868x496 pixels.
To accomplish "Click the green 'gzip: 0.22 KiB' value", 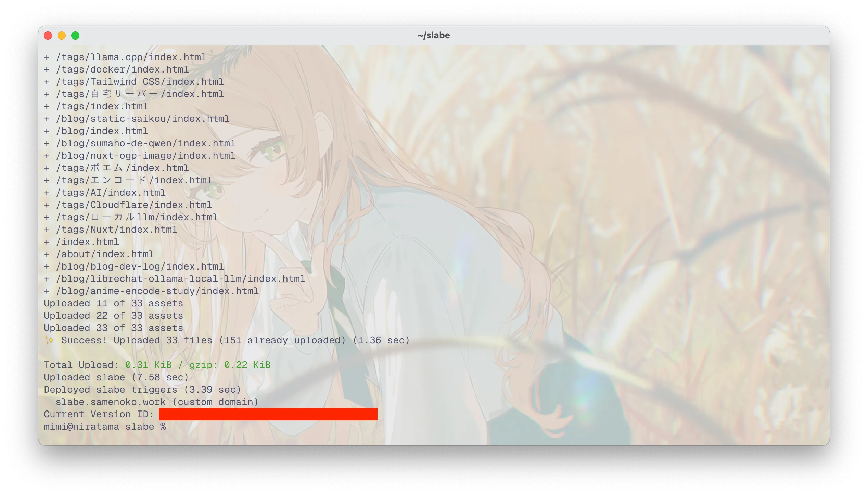I will tap(230, 365).
